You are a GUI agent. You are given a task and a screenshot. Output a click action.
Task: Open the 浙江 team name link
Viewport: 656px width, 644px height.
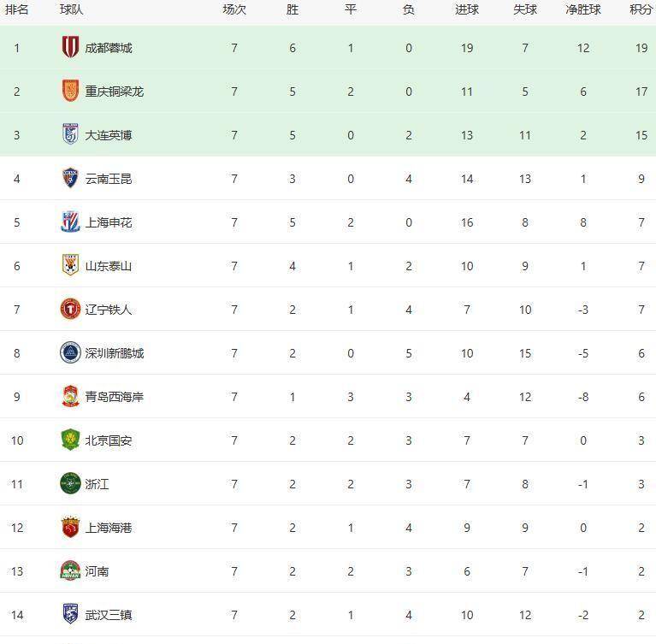[x=97, y=484]
